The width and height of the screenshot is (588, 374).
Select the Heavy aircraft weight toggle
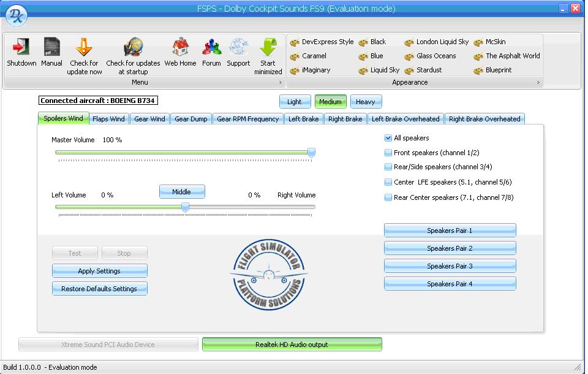click(366, 102)
